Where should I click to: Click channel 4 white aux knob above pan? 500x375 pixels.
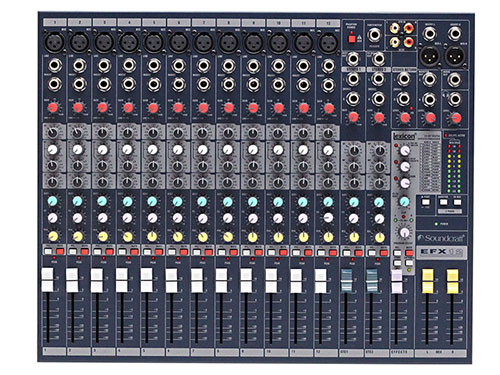click(127, 218)
